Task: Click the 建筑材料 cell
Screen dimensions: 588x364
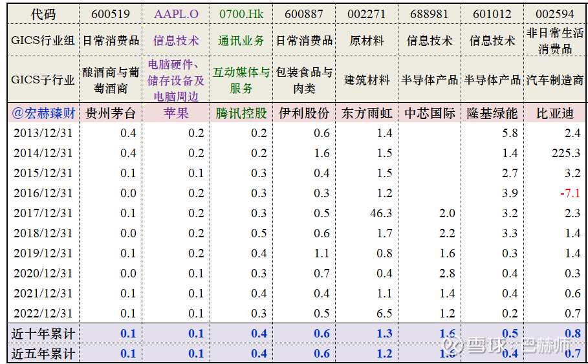Action: tap(366, 80)
